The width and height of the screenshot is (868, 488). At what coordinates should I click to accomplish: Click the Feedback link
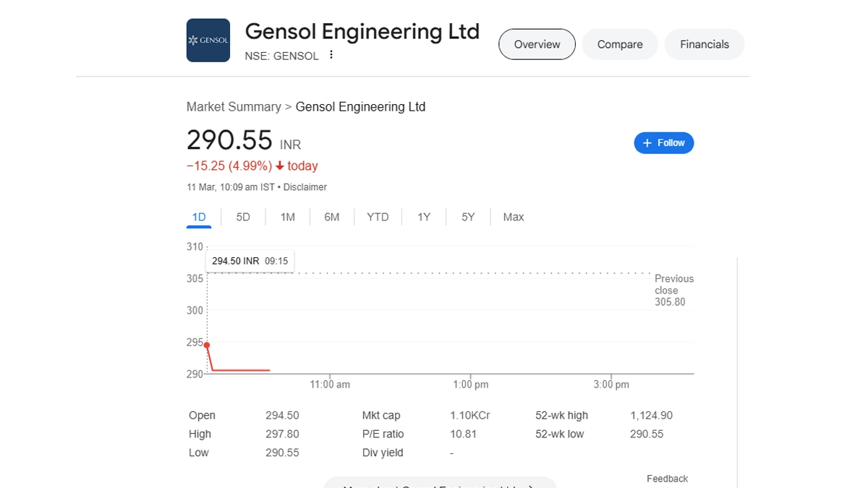pos(667,479)
